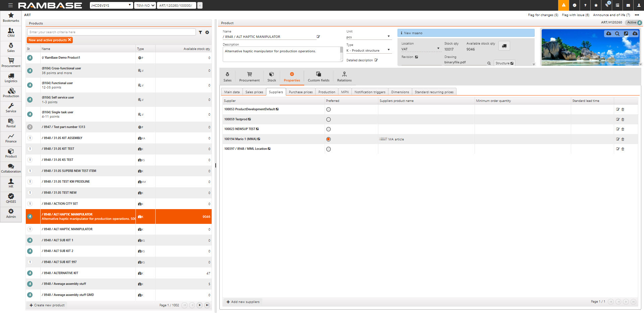Screen dimensions: 644x314
Task: Click the product search criteria field
Action: (x=111, y=32)
